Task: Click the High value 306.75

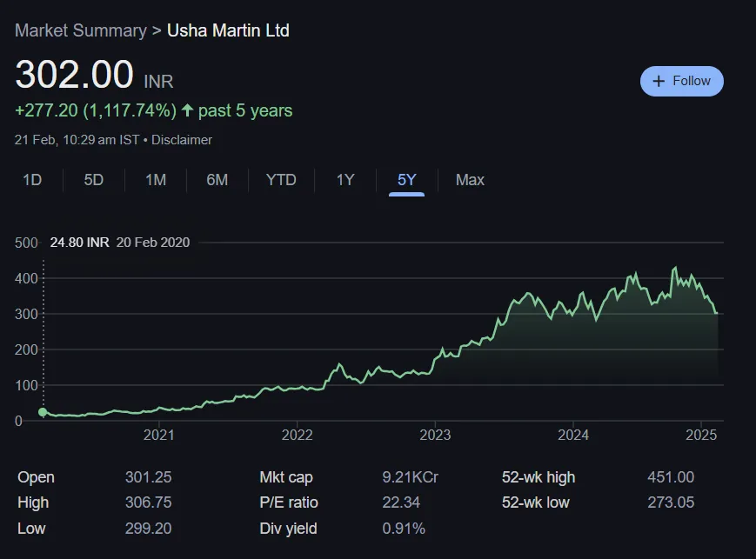Action: coord(148,502)
